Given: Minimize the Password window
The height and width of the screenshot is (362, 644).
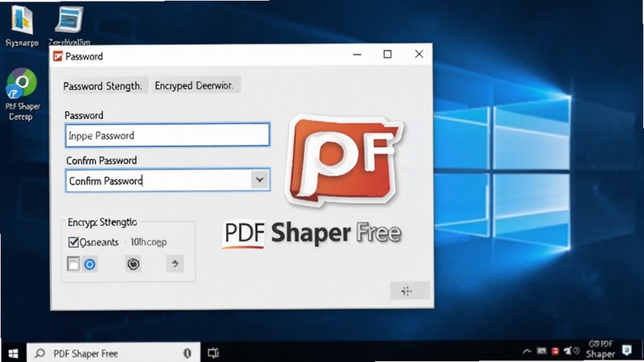Looking at the screenshot, I should click(357, 54).
